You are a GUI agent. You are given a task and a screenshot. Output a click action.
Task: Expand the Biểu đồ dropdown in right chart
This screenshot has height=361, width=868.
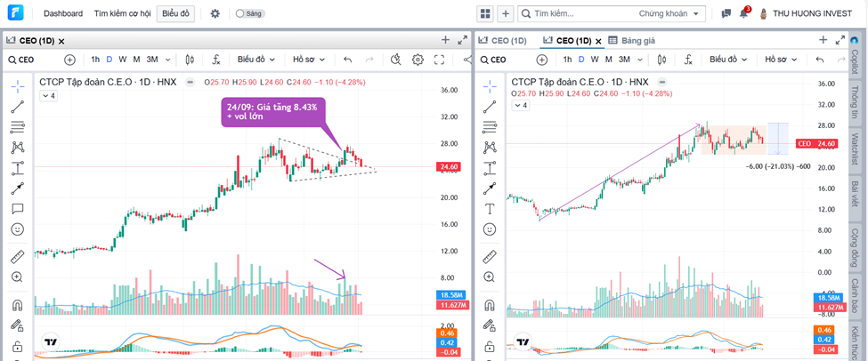[729, 60]
